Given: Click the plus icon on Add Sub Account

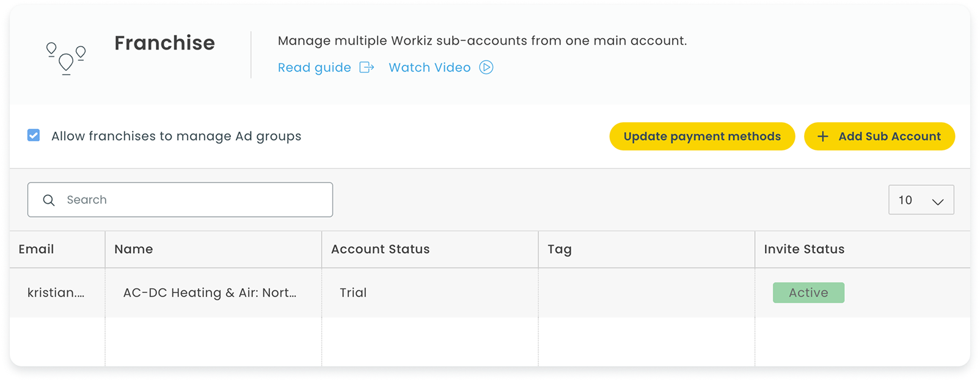Looking at the screenshot, I should point(823,136).
